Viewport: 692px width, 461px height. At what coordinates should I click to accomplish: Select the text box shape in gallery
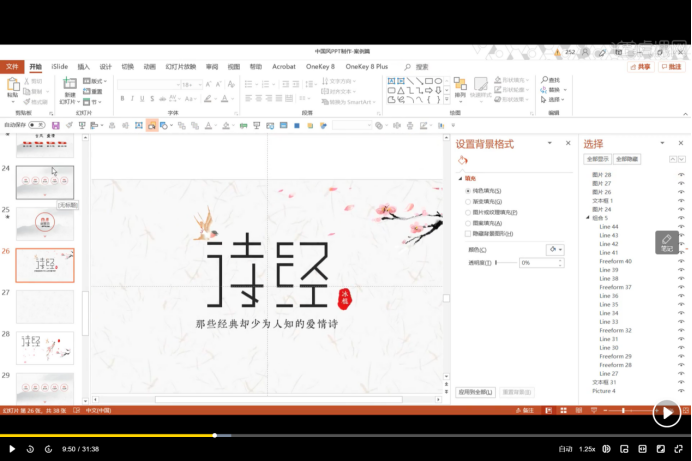click(x=391, y=81)
